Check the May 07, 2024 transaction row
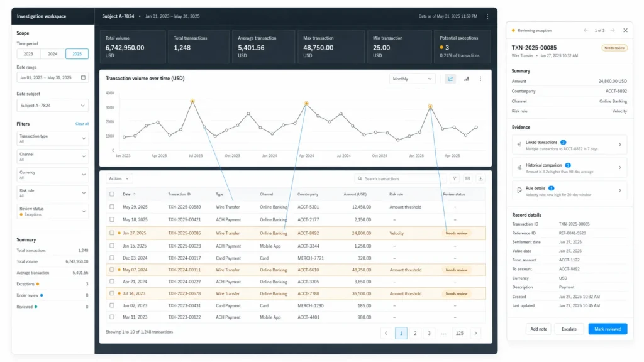Image resolution: width=644 pixels, height=362 pixels. (112, 270)
